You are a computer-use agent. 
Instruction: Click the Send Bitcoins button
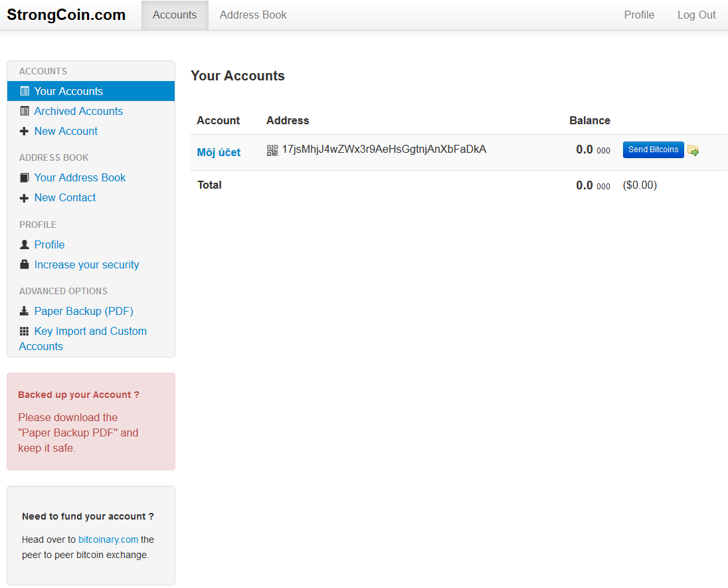(653, 149)
